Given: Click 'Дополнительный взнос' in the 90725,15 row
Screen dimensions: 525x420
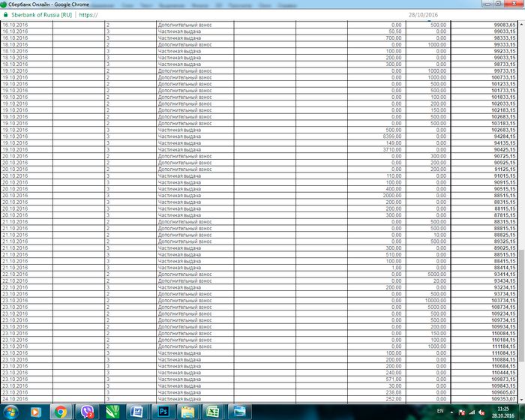Looking at the screenshot, I should 184,156.
